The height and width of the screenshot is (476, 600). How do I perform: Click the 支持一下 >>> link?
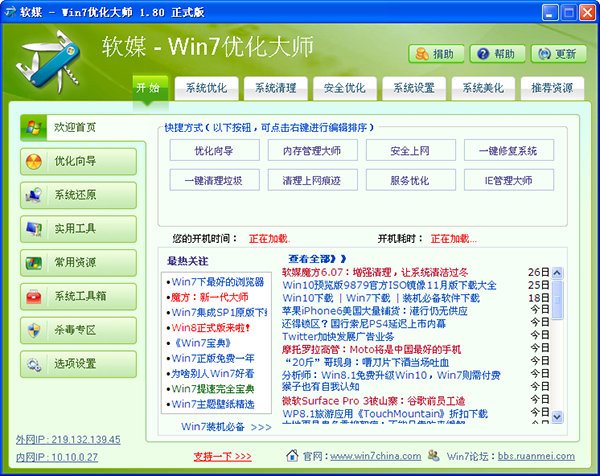[222, 456]
